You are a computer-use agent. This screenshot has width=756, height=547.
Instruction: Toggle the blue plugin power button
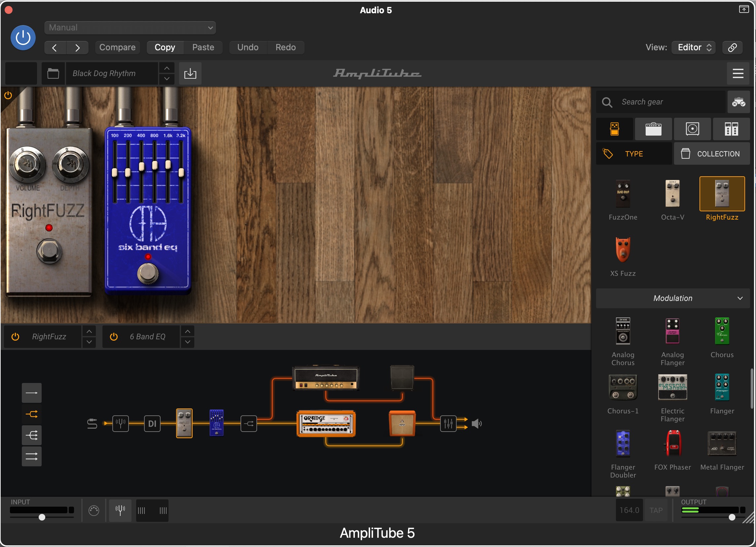[x=23, y=37]
